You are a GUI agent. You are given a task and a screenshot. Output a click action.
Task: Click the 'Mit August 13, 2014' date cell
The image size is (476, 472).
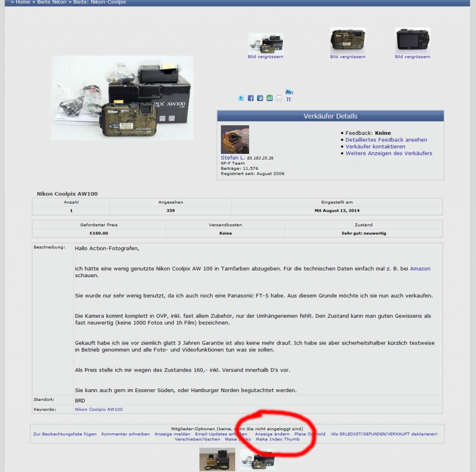(337, 211)
